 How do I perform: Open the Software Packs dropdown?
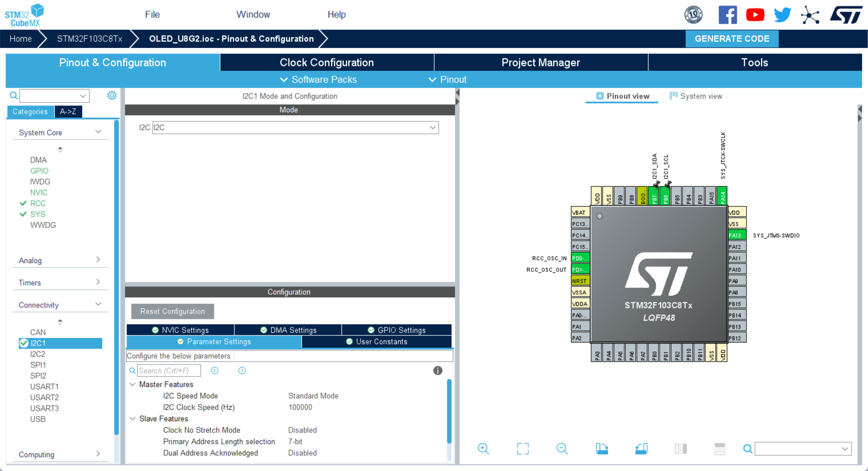tap(318, 79)
